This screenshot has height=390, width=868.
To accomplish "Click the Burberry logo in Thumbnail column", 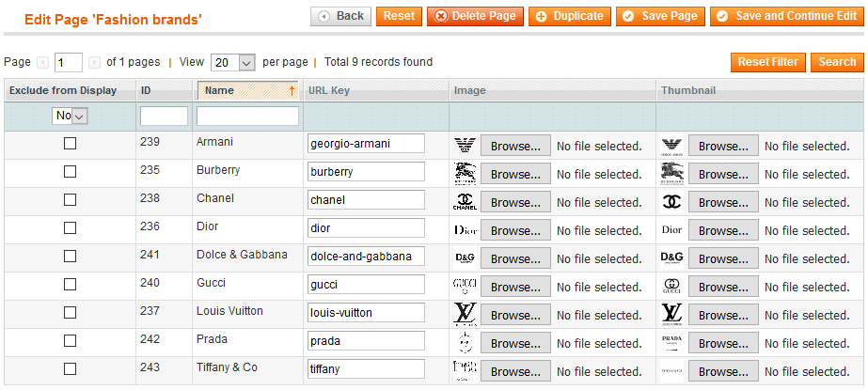I will pos(672,174).
